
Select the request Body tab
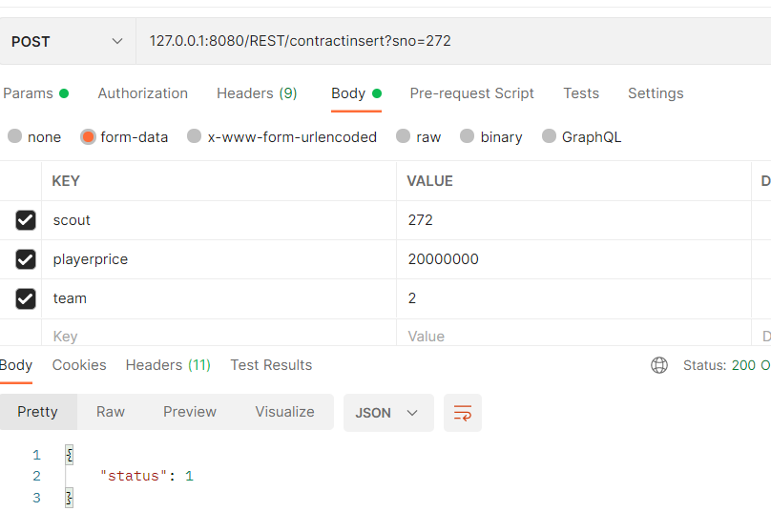pyautogui.click(x=356, y=93)
